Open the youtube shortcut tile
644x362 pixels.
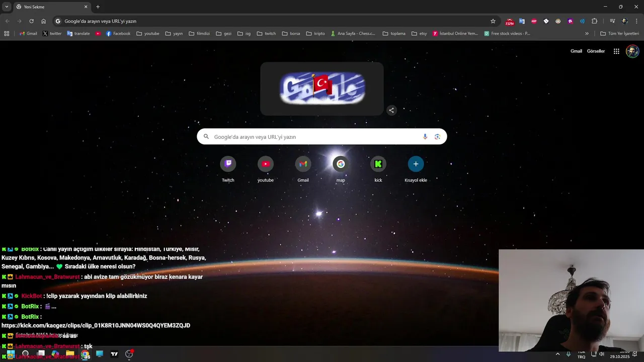pos(266,169)
